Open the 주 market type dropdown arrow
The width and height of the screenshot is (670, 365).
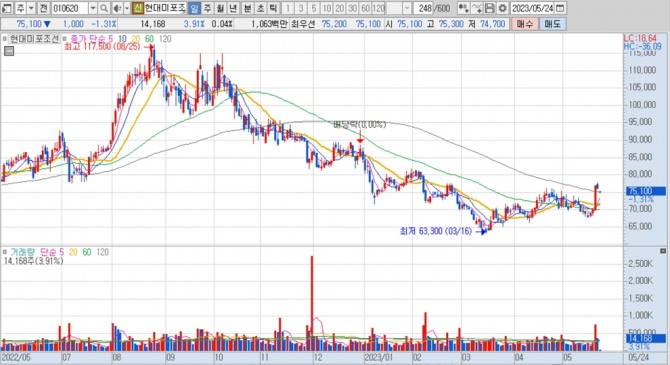click(x=31, y=8)
